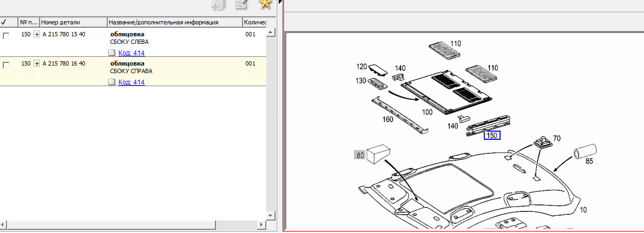Tick the checkbox for part A 215 780 15 40
The width and height of the screenshot is (644, 233).
[x=6, y=36]
